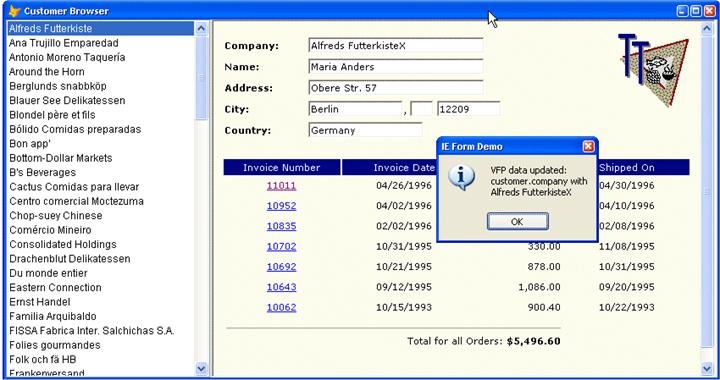Open invoice 10952 link
The width and height of the screenshot is (720, 380).
281,206
